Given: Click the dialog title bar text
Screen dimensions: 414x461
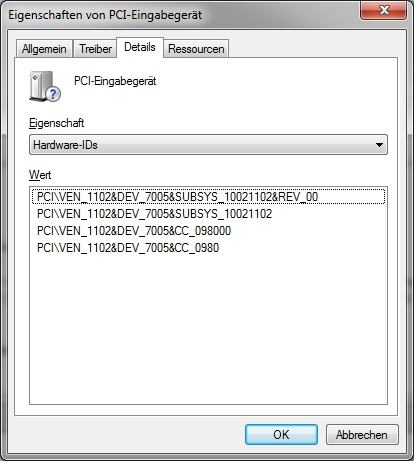Looking at the screenshot, I should click(105, 15).
